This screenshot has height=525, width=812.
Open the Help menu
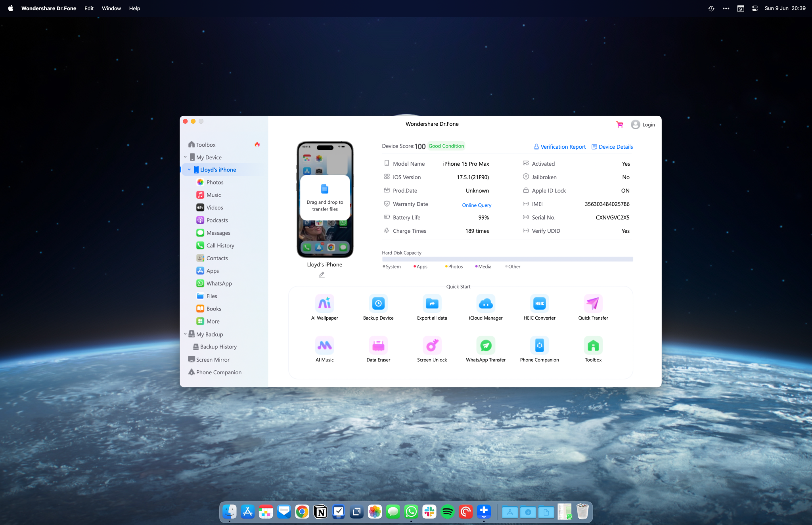pyautogui.click(x=134, y=8)
